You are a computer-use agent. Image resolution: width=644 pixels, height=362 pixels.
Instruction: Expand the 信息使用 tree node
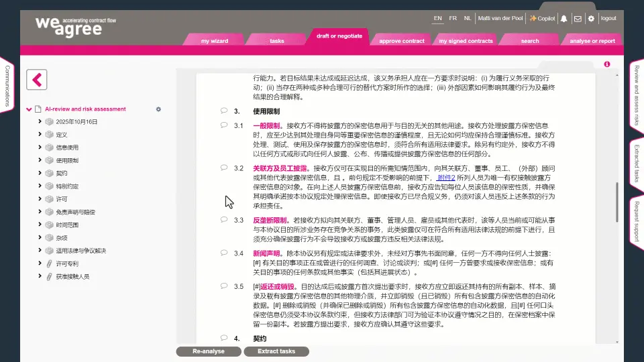tap(40, 147)
